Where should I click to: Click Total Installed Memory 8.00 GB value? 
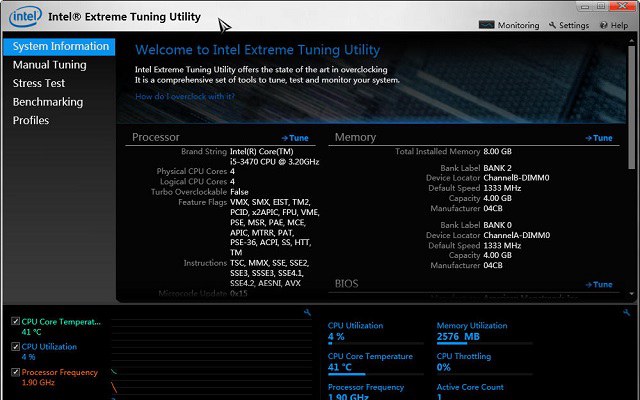tap(497, 151)
